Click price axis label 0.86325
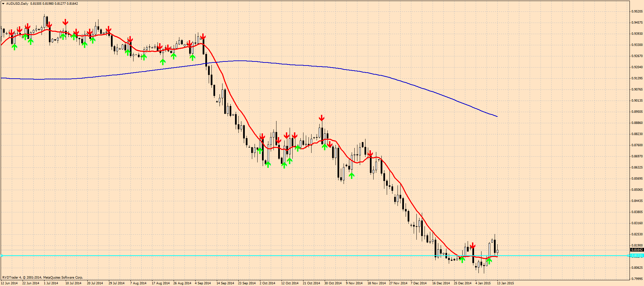The image size is (644, 286). click(x=637, y=167)
